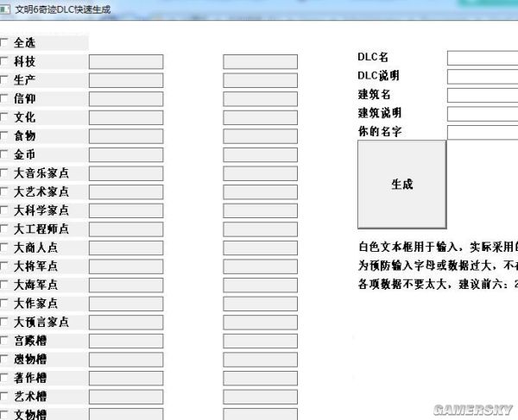The height and width of the screenshot is (420, 518).
Task: Click into the DLC说明 text box
Action: tap(483, 77)
